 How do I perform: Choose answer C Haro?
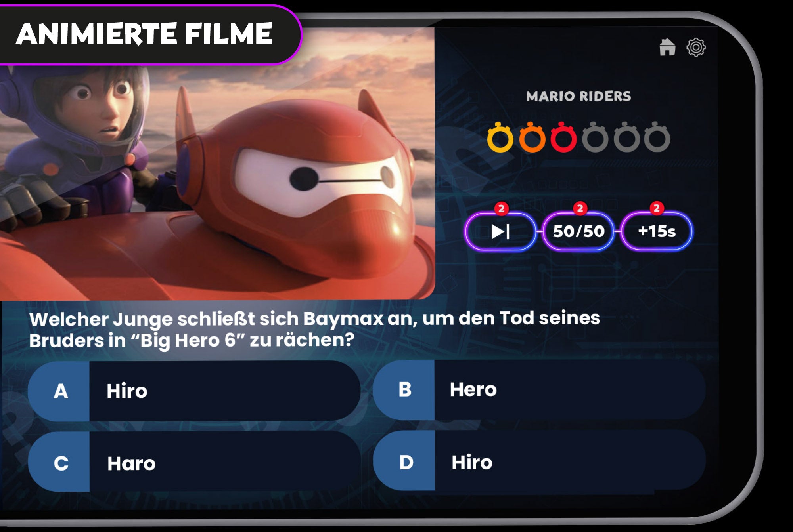194,462
